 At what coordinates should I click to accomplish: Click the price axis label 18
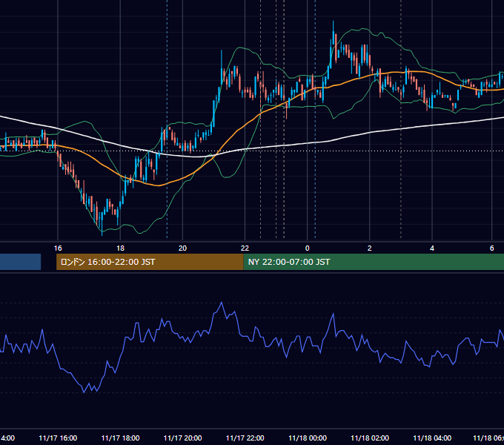(120, 248)
